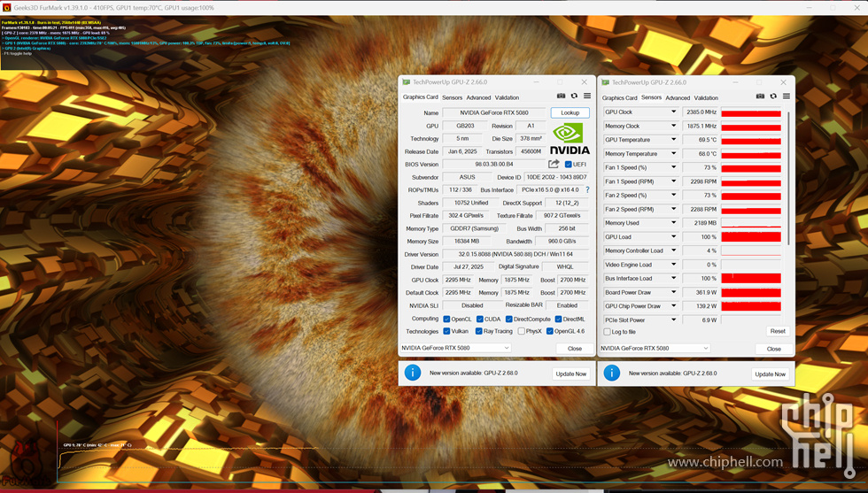Open the Board Power Draw dropdown arrow
Image resolution: width=868 pixels, height=493 pixels.
tap(673, 292)
